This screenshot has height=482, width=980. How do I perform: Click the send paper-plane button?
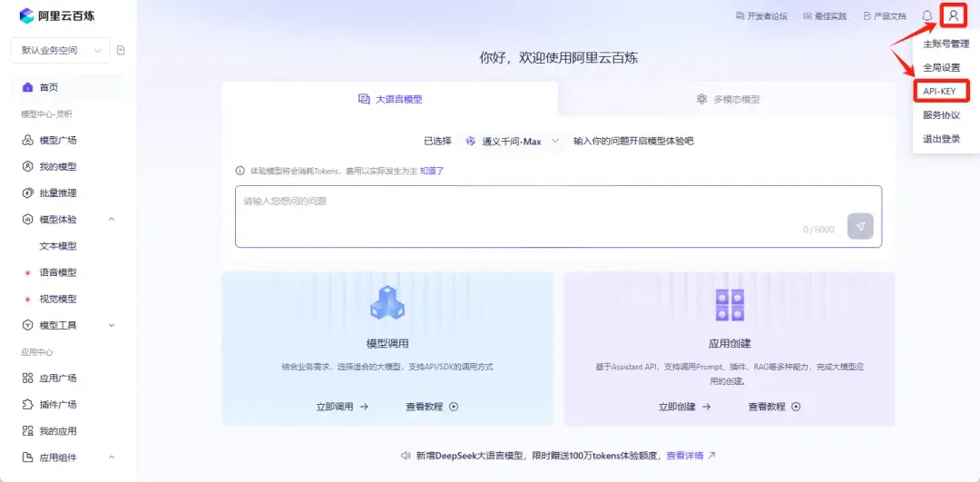point(860,226)
